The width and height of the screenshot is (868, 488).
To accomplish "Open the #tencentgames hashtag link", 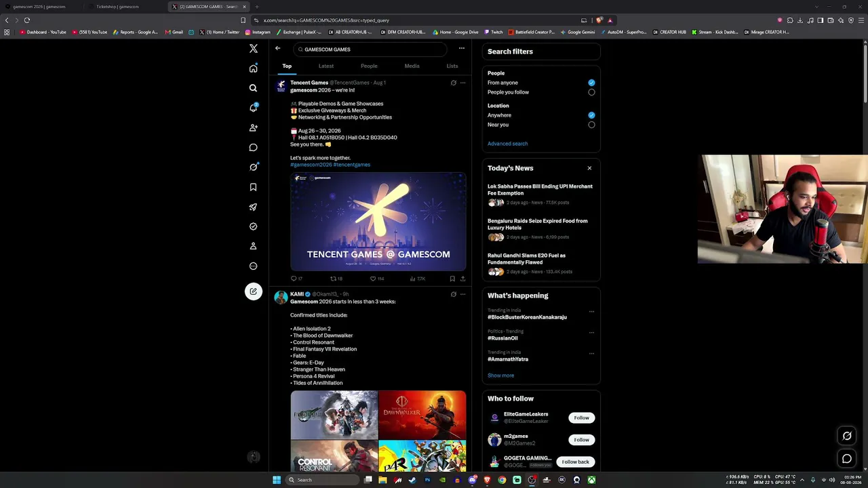I will (x=352, y=165).
